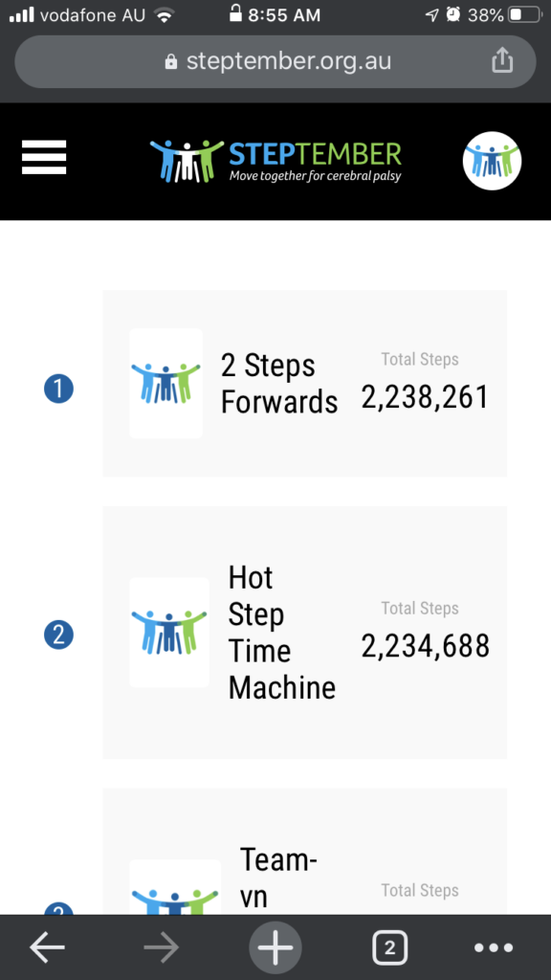Tap the forward arrow in bottom toolbar

pos(161,948)
